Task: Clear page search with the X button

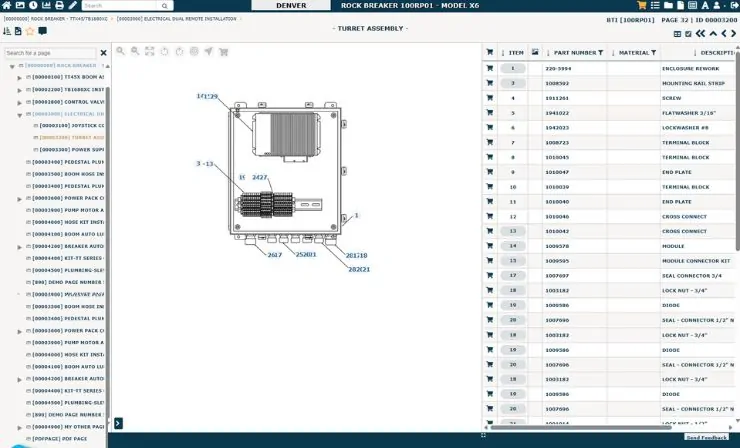Action: click(103, 53)
